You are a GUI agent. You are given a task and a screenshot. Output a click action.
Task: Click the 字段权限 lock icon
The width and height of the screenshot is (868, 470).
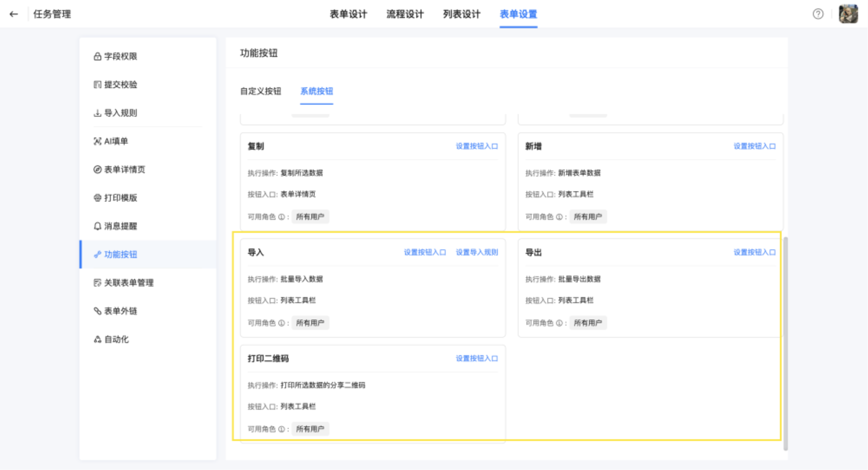point(97,57)
